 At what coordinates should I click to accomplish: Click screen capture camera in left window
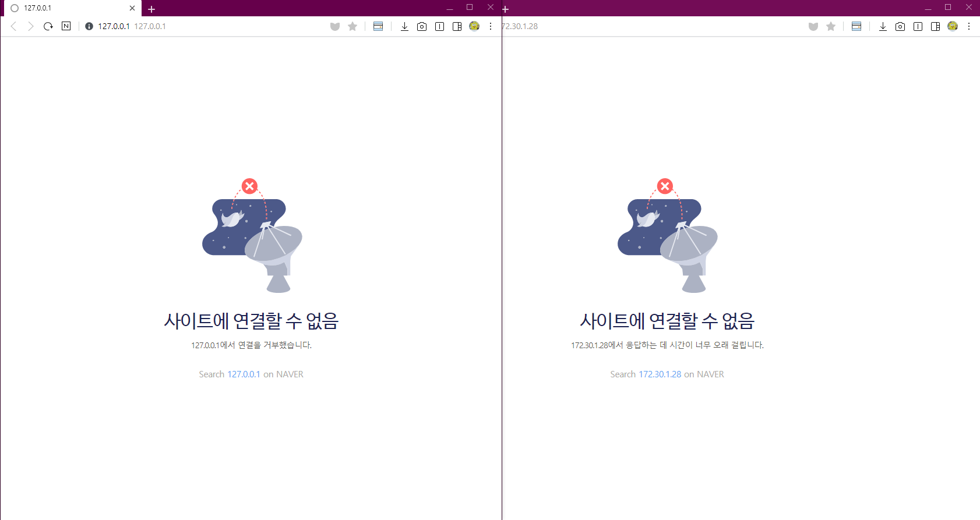coord(422,26)
